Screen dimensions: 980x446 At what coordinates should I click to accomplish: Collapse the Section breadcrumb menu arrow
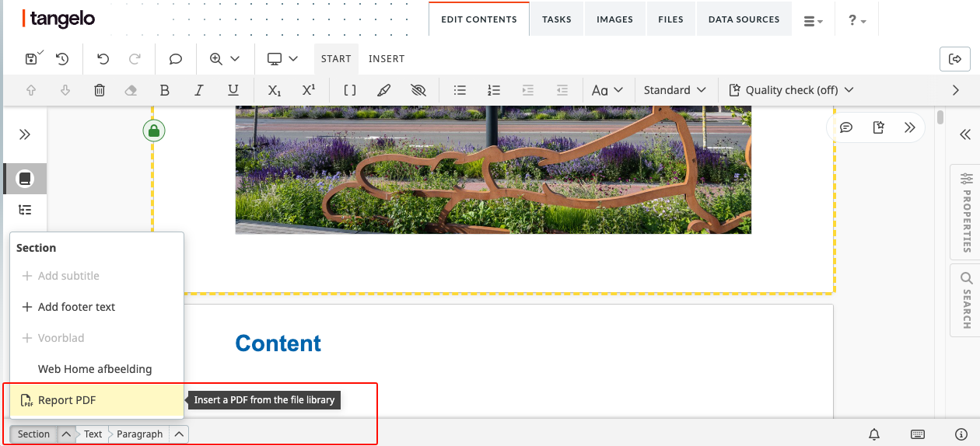click(67, 434)
